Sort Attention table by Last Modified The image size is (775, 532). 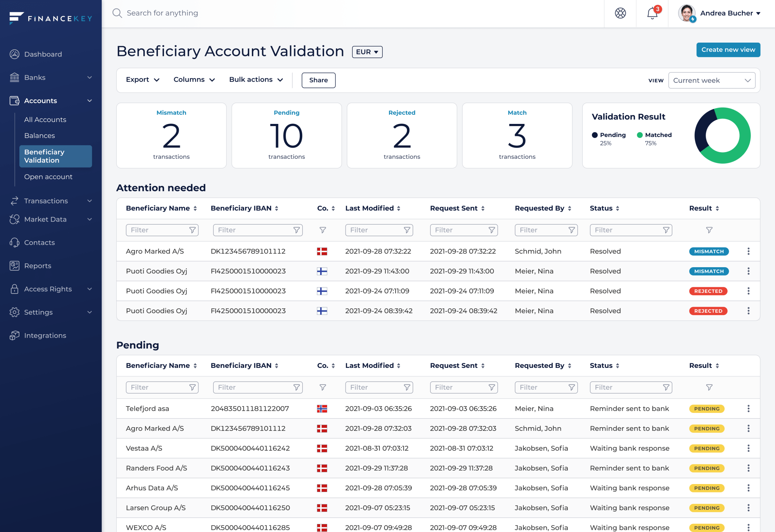tap(399, 208)
